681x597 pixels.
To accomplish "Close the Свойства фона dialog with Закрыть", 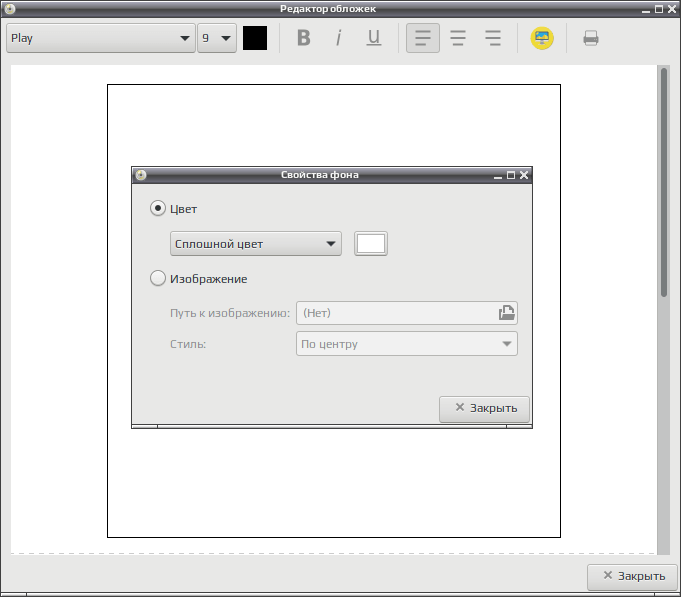I will tap(484, 409).
